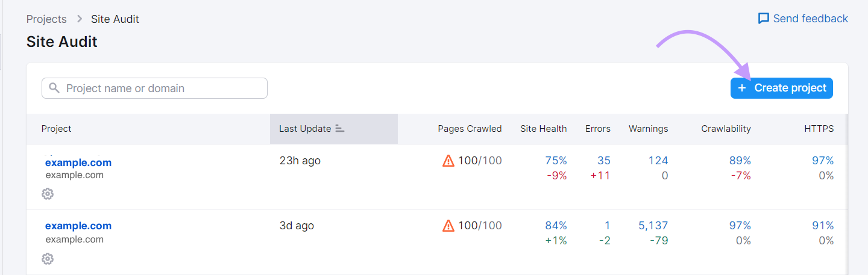Screen dimensions: 868x275
Task: Click plus icon on Create project button
Action: click(742, 88)
